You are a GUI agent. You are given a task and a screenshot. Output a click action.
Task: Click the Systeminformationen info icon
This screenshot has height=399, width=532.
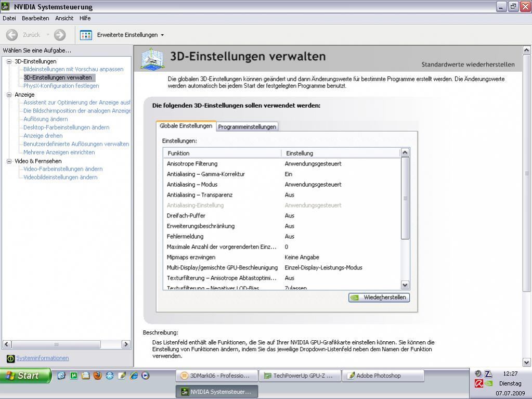pos(10,358)
